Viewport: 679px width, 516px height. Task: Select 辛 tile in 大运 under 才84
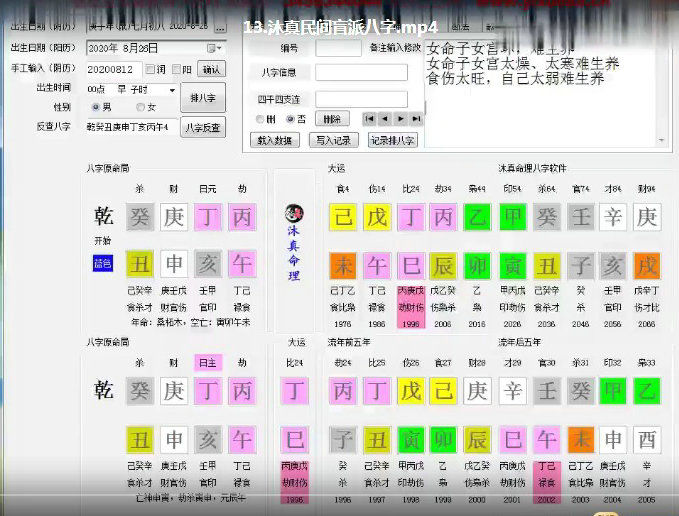tap(613, 216)
